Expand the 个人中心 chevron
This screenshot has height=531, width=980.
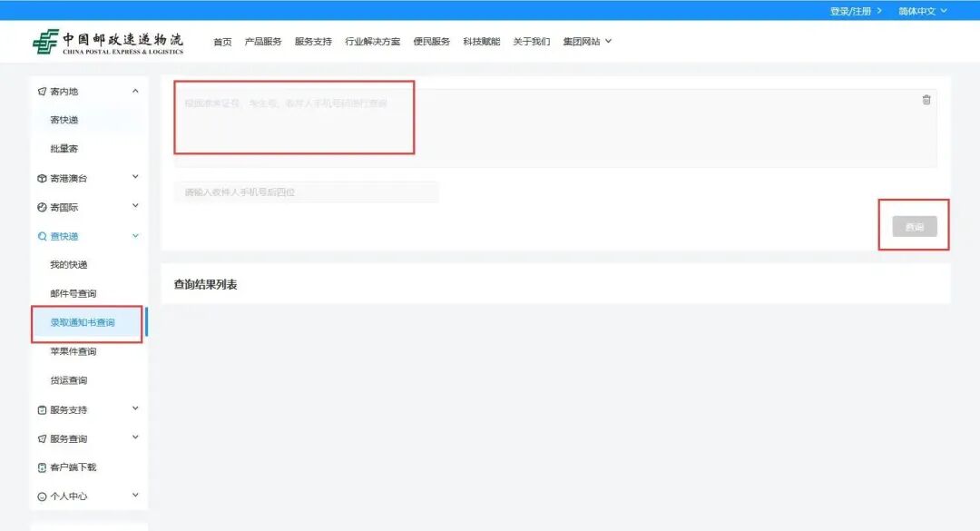point(135,495)
